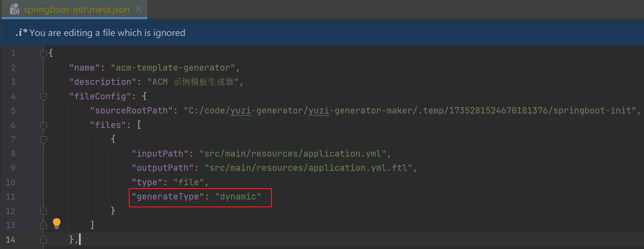
Task: Click the closing bracket on line 13
Action: 92,225
